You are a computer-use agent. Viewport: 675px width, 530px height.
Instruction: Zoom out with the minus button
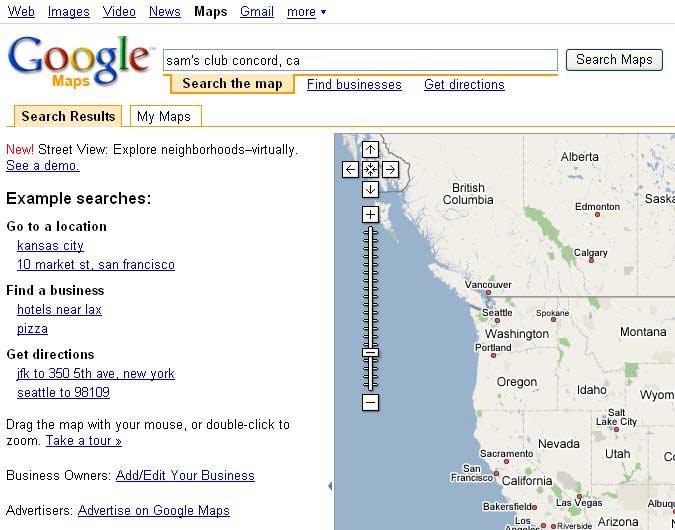370,402
